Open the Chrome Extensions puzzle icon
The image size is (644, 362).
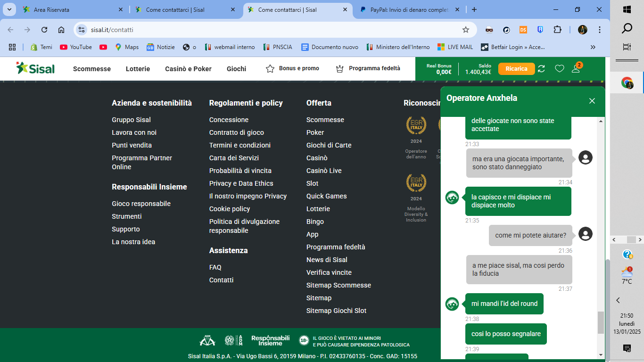tap(557, 30)
